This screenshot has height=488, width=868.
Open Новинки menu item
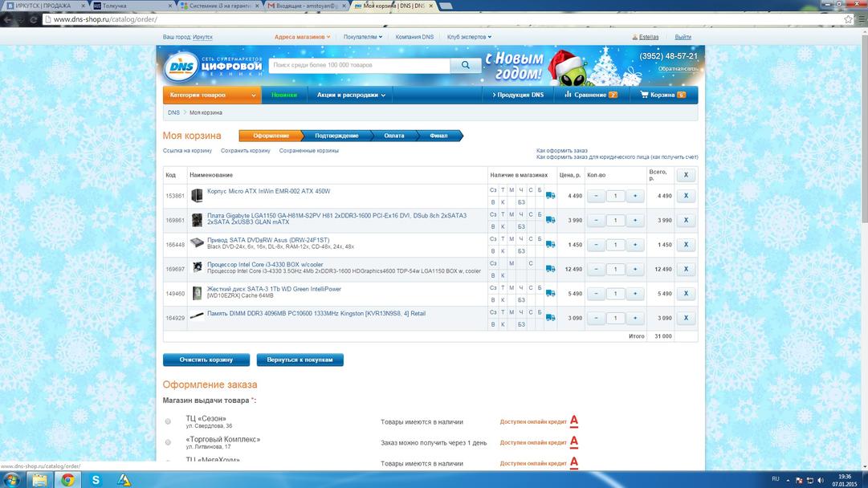coord(284,96)
